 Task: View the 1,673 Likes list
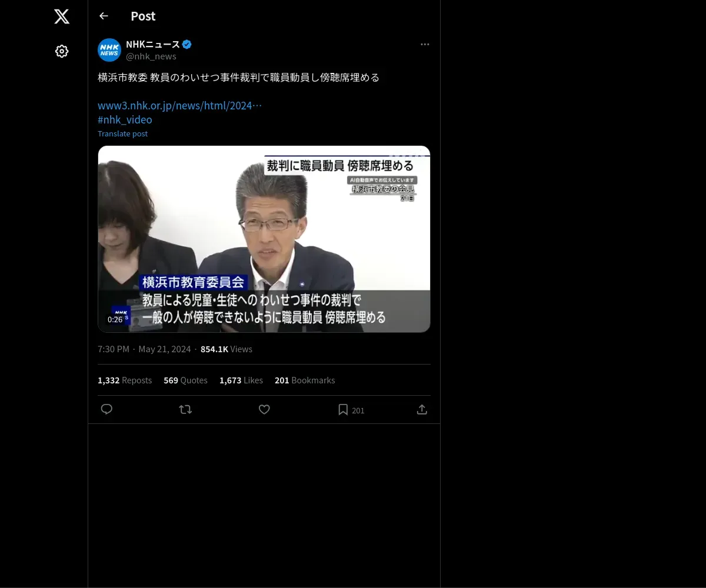tap(241, 380)
